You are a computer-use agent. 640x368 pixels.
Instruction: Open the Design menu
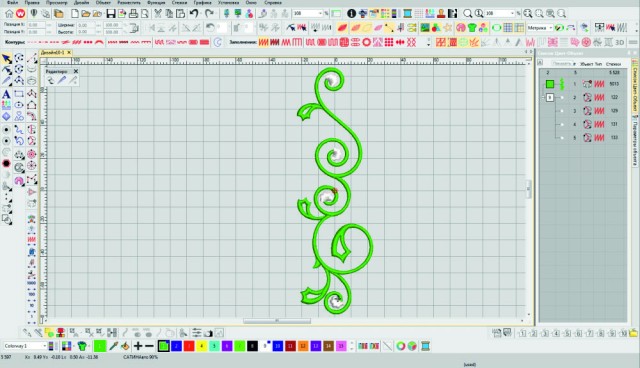pyautogui.click(x=81, y=2)
